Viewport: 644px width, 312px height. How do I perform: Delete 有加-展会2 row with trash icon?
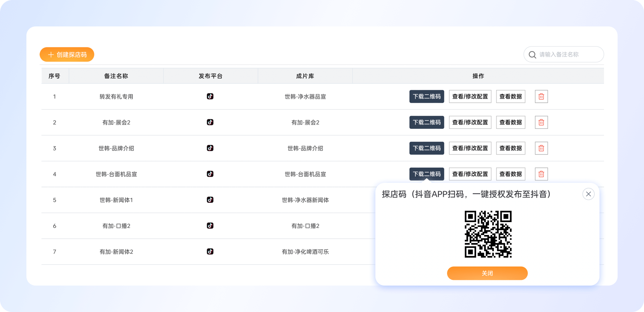[541, 122]
